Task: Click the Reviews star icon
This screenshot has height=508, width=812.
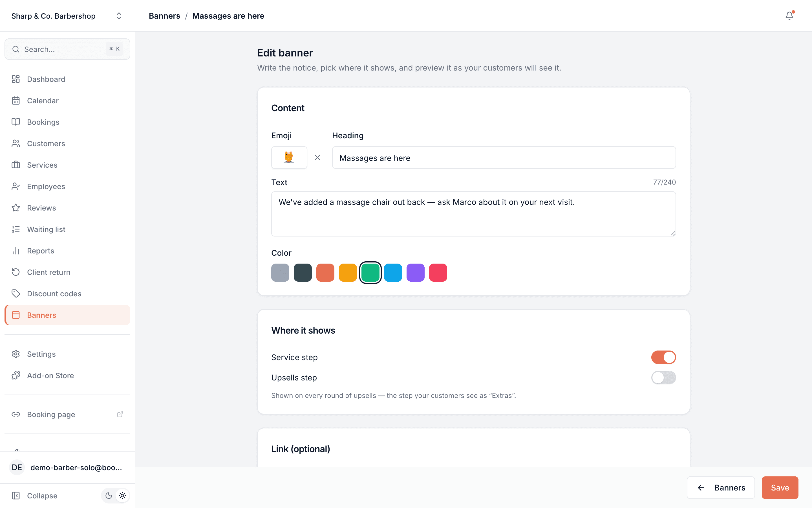Action: coord(16,208)
